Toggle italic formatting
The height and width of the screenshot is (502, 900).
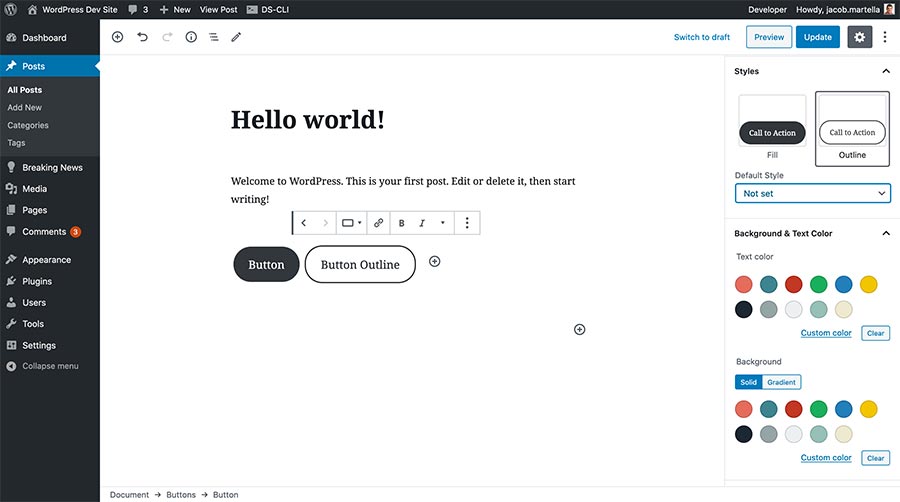(x=422, y=223)
